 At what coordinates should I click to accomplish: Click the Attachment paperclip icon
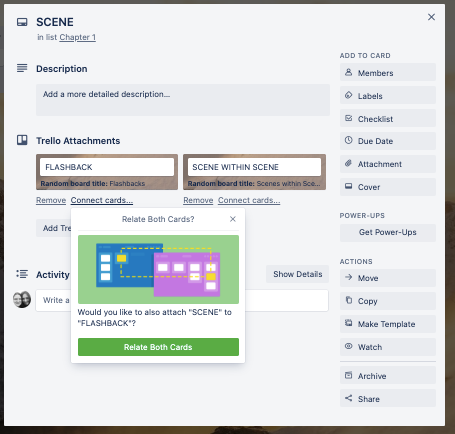pos(348,163)
